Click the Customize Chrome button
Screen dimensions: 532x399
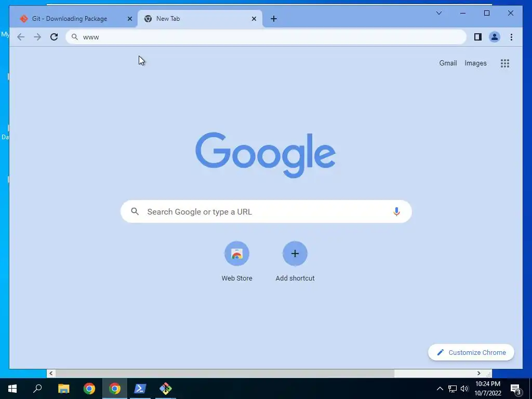(471, 353)
